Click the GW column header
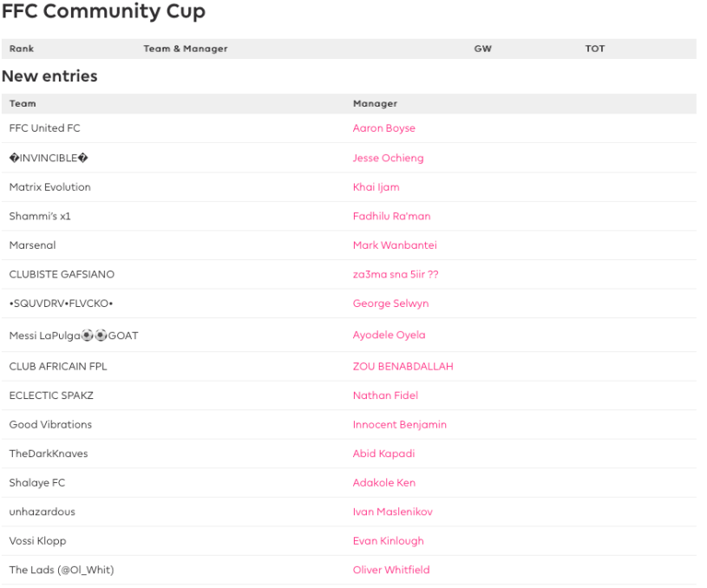 (x=482, y=49)
